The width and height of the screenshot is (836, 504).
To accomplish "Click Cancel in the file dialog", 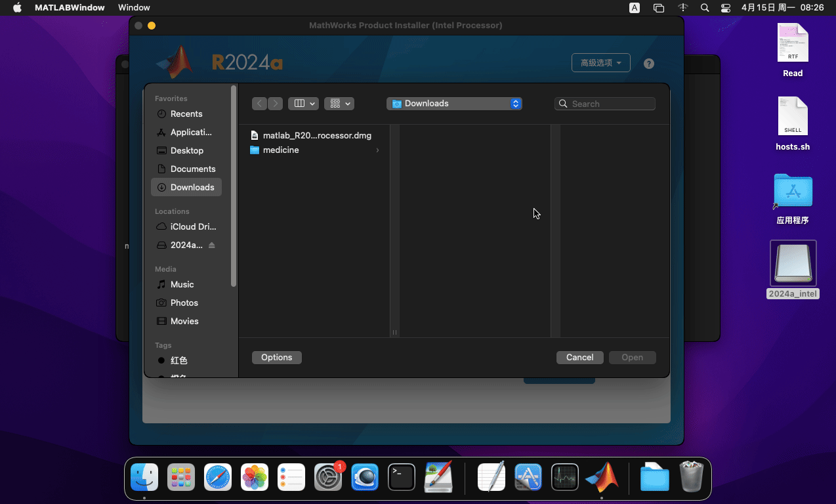I will 579,358.
